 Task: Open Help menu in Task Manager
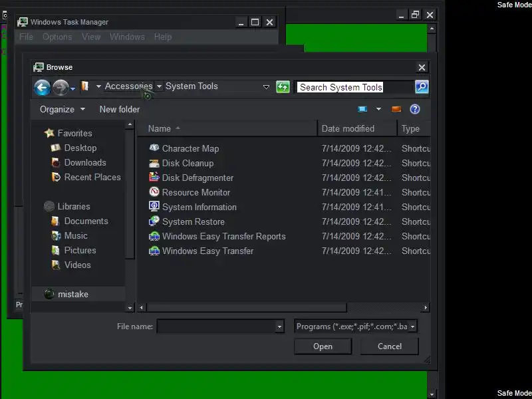pos(163,37)
